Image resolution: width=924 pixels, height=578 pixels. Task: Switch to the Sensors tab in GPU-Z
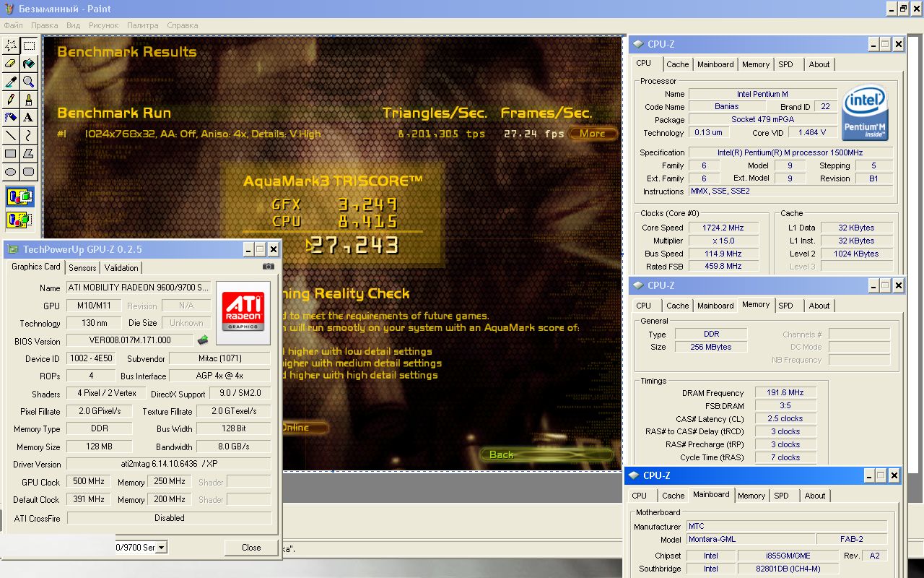pos(82,268)
